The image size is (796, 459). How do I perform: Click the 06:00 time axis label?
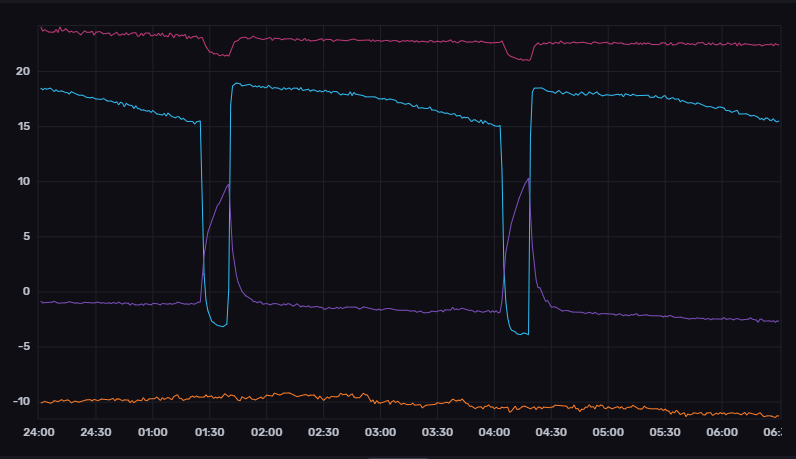pyautogui.click(x=722, y=432)
